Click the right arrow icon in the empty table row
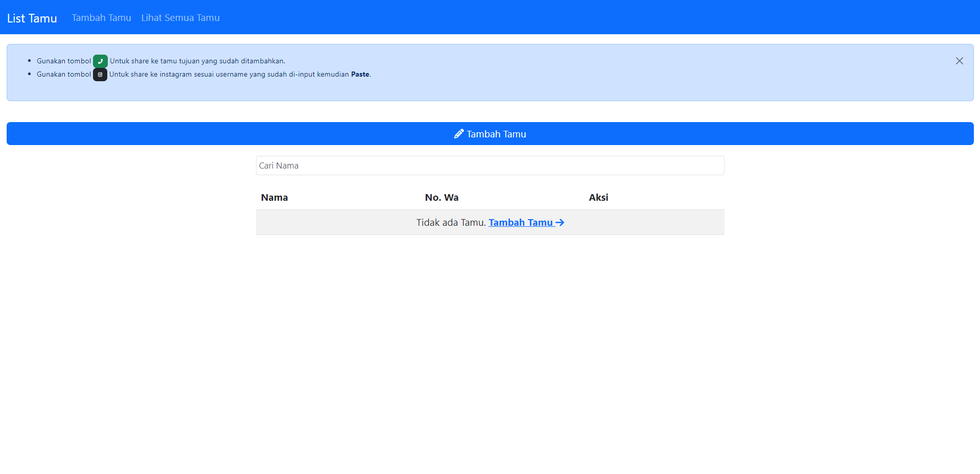The height and width of the screenshot is (474, 980). pyautogui.click(x=560, y=223)
